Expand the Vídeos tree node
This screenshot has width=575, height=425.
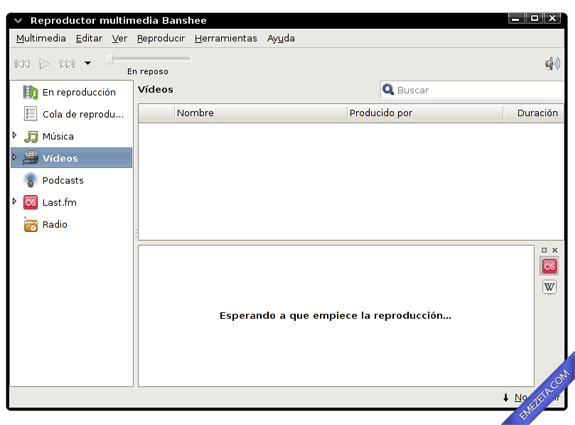pos(15,157)
